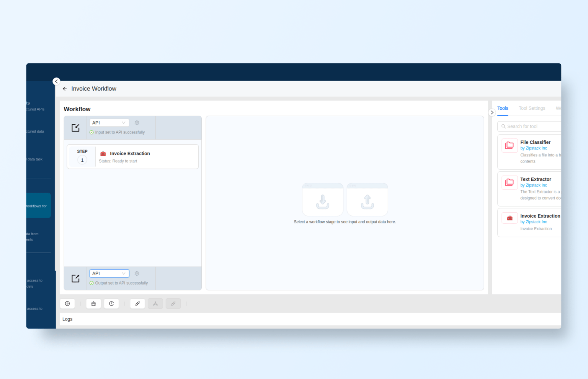Click the back arrow beside Invoice Workflow title
Image resolution: width=588 pixels, height=379 pixels.
[64, 88]
